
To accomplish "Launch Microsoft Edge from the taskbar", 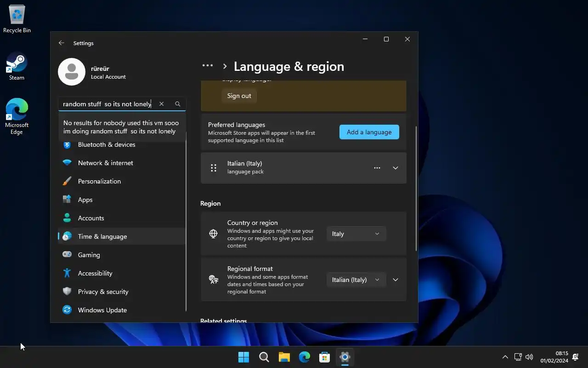I will (305, 357).
